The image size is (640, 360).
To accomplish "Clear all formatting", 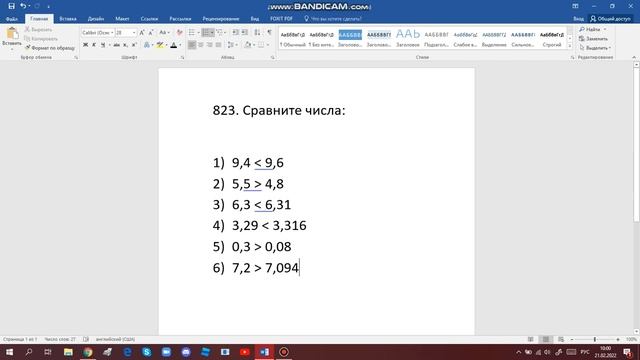I will pos(179,32).
